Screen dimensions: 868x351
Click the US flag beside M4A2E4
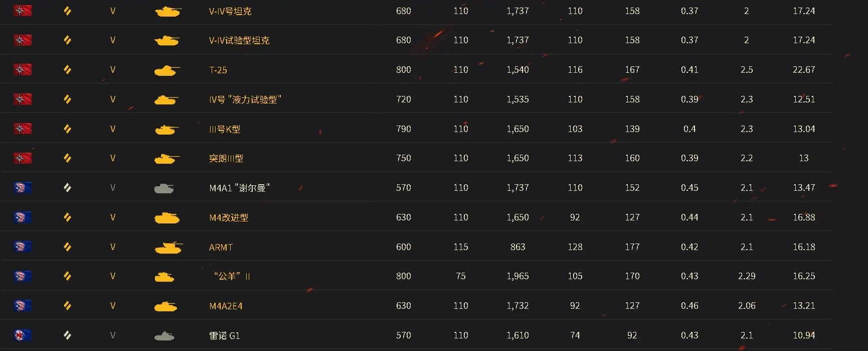(23, 306)
